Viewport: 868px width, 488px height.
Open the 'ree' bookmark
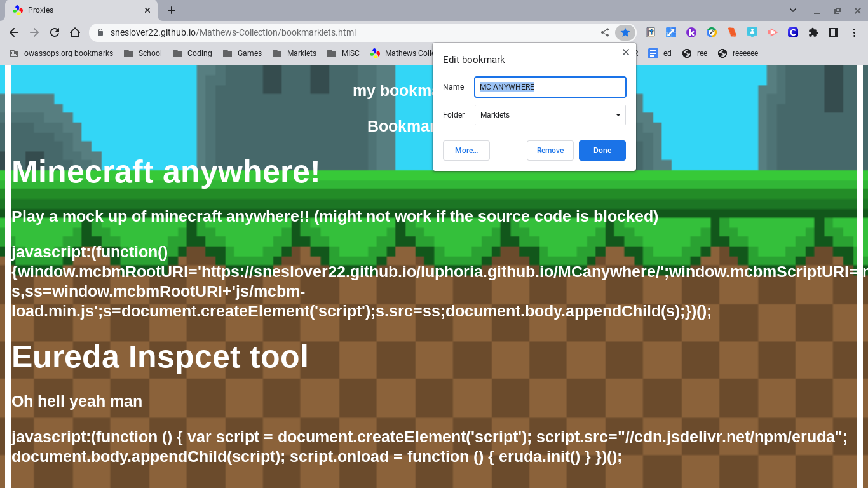point(695,53)
